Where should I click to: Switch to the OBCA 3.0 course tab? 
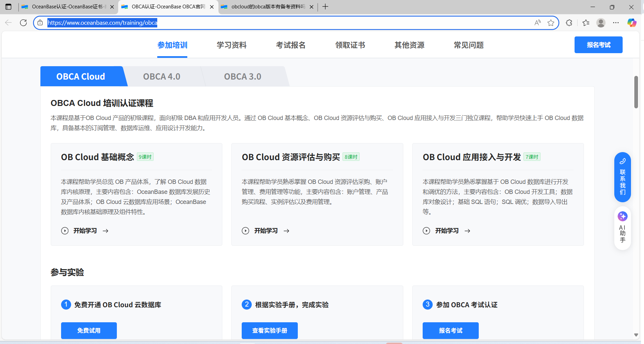pos(243,76)
